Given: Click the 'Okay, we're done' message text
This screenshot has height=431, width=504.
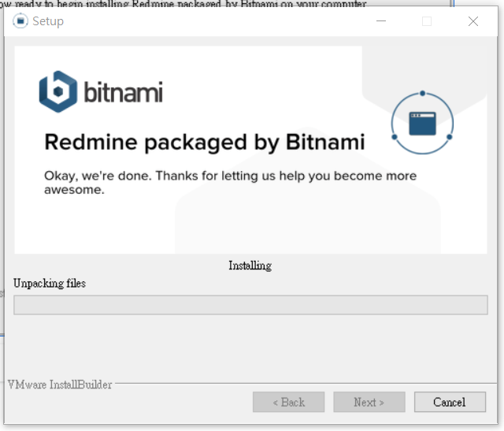Looking at the screenshot, I should point(230,182).
